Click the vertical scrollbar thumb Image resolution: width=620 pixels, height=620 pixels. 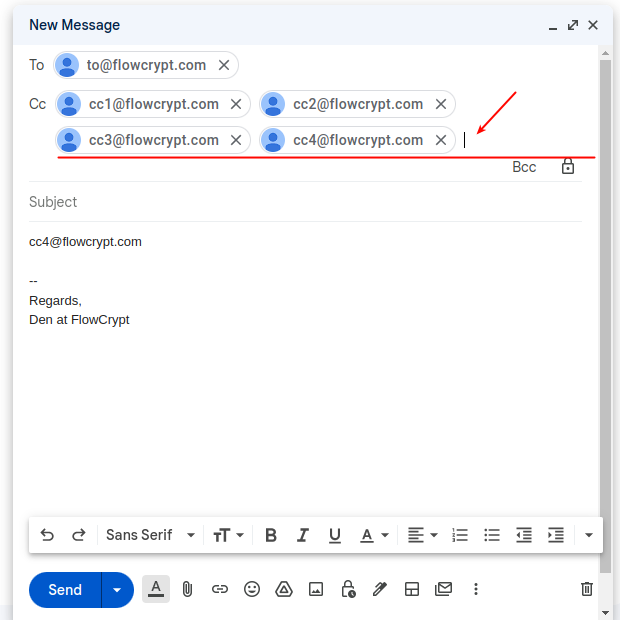605,316
